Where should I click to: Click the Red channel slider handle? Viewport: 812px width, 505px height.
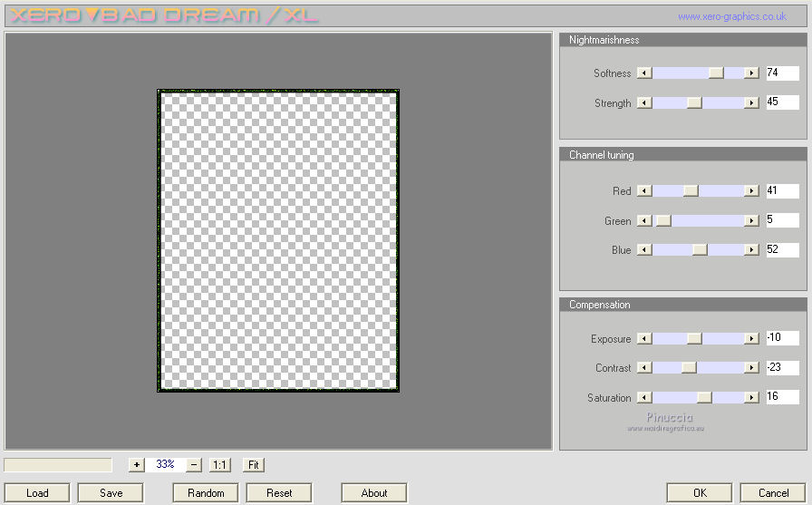tap(691, 191)
